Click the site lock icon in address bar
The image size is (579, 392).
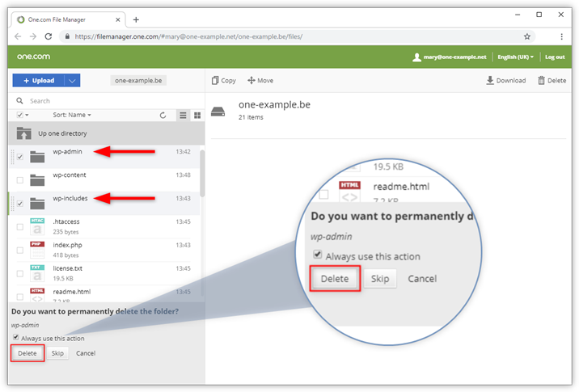[67, 36]
